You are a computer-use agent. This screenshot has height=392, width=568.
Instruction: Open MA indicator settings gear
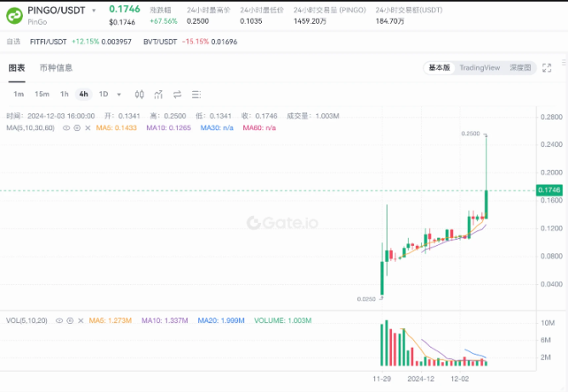77,128
